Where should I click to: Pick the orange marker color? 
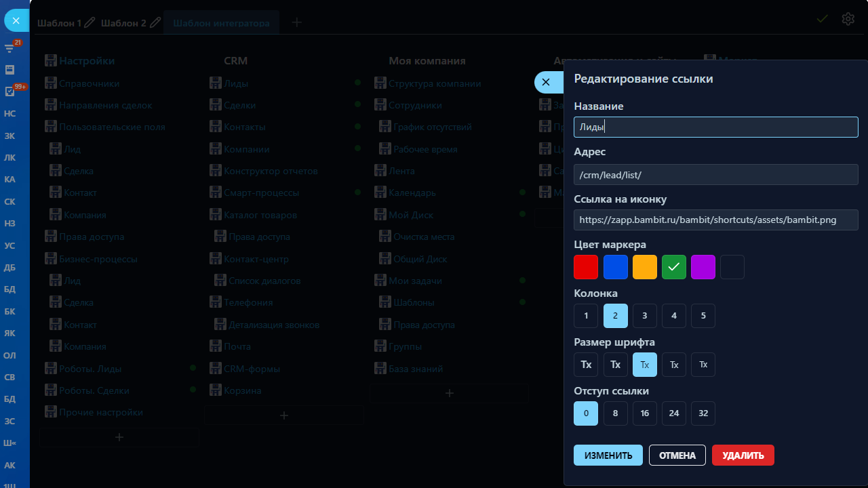pos(645,267)
